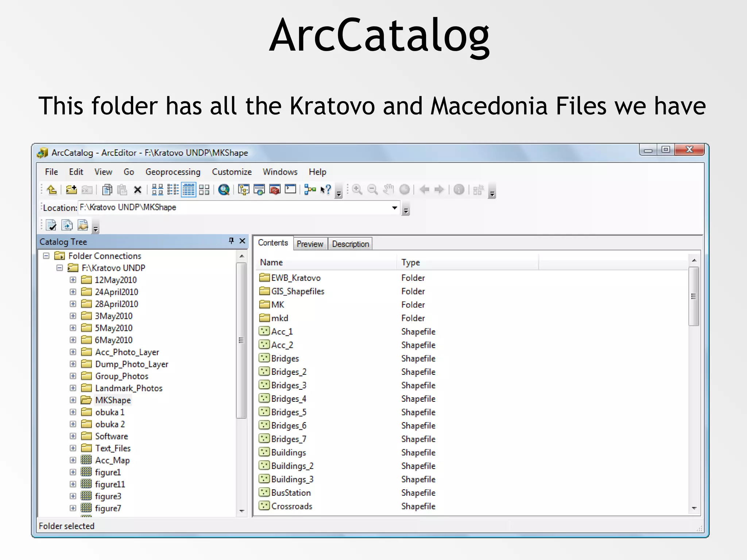Select Landmark_Photos in the Catalog Tree
Image resolution: width=747 pixels, height=560 pixels.
click(x=129, y=388)
